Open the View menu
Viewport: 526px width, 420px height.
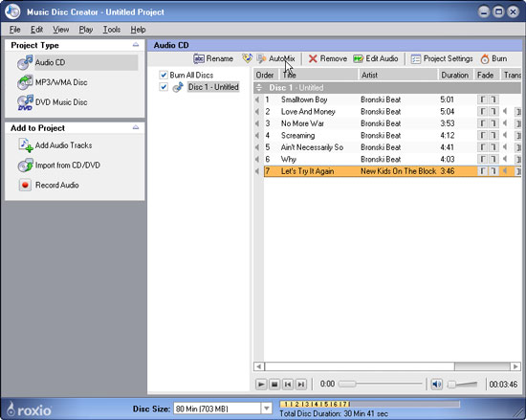(x=60, y=30)
